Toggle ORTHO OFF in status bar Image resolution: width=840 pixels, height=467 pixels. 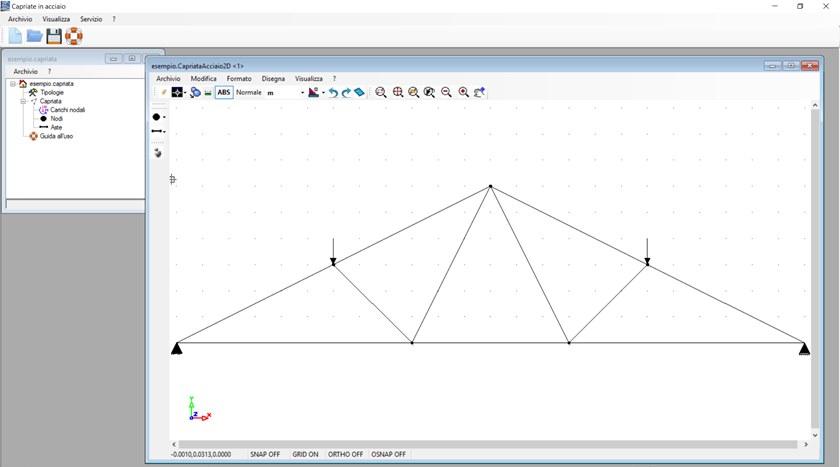(345, 454)
